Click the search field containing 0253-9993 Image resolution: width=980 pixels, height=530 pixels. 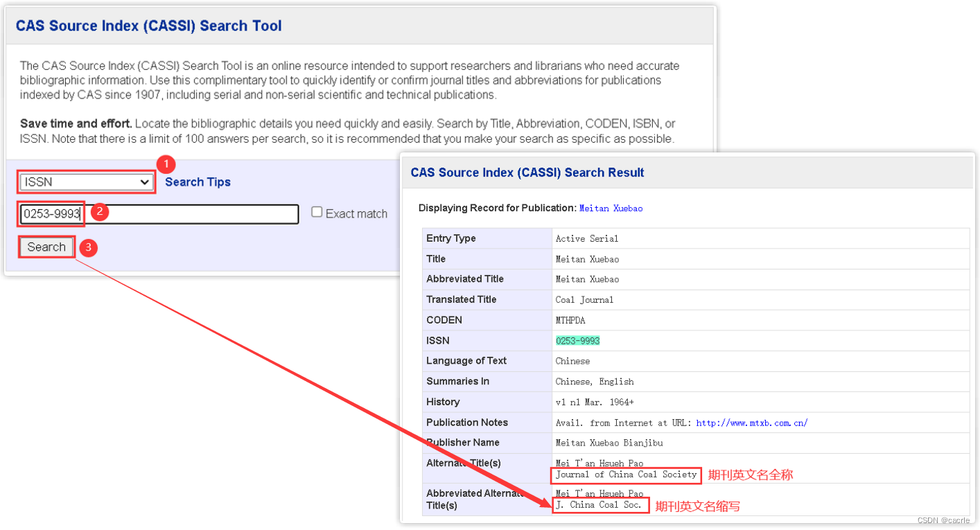(159, 214)
